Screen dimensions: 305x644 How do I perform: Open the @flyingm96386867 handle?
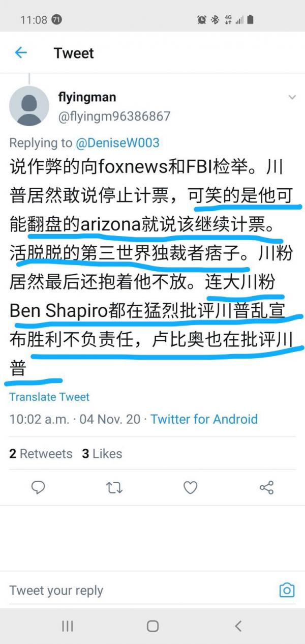(x=114, y=116)
